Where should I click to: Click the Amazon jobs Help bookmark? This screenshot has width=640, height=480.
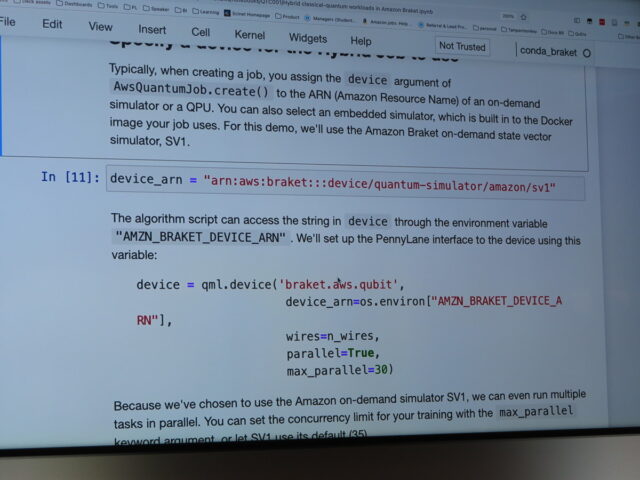(386, 23)
